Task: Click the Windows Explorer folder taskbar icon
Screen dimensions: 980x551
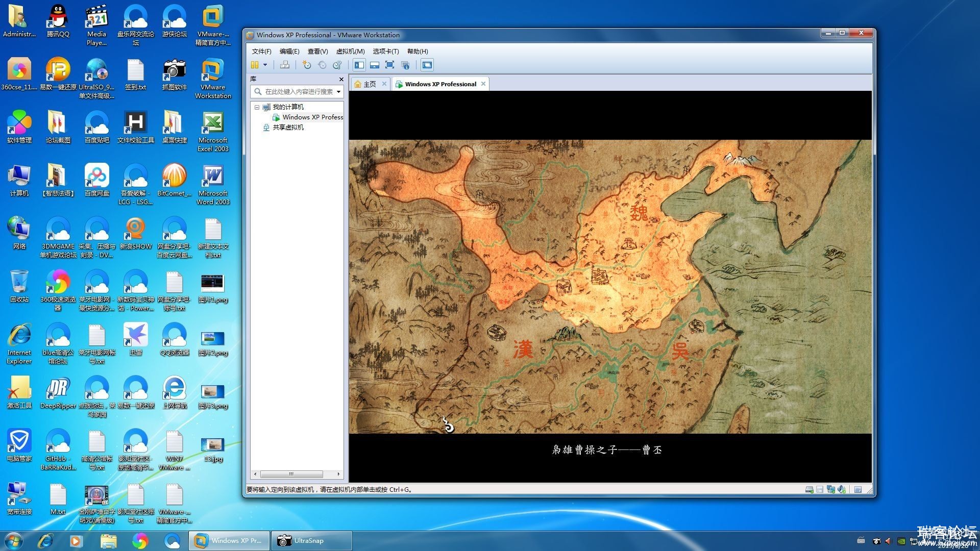Action: click(x=108, y=540)
